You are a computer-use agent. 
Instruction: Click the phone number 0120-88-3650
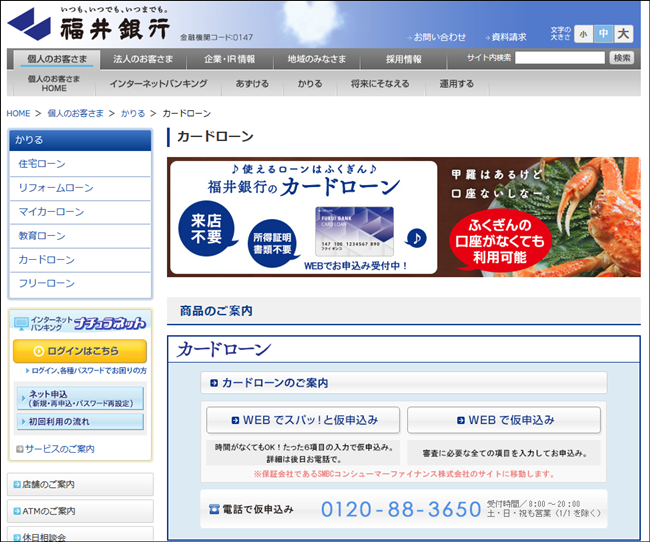401,509
